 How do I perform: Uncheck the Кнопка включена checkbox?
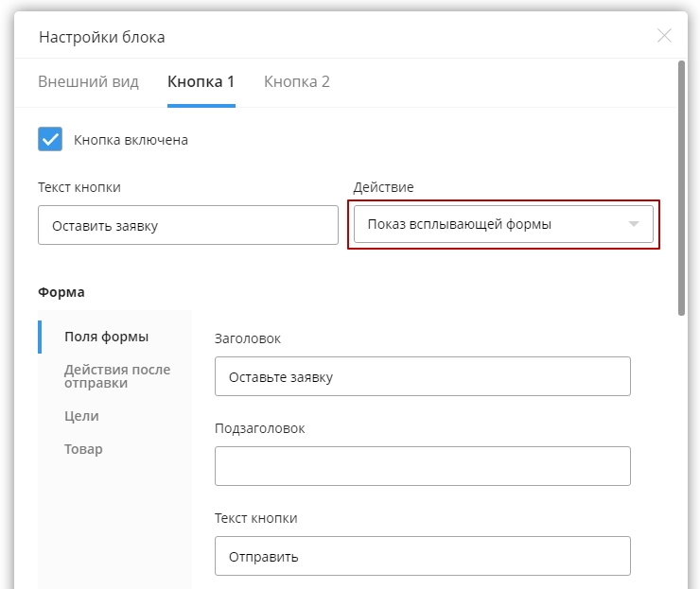click(50, 139)
